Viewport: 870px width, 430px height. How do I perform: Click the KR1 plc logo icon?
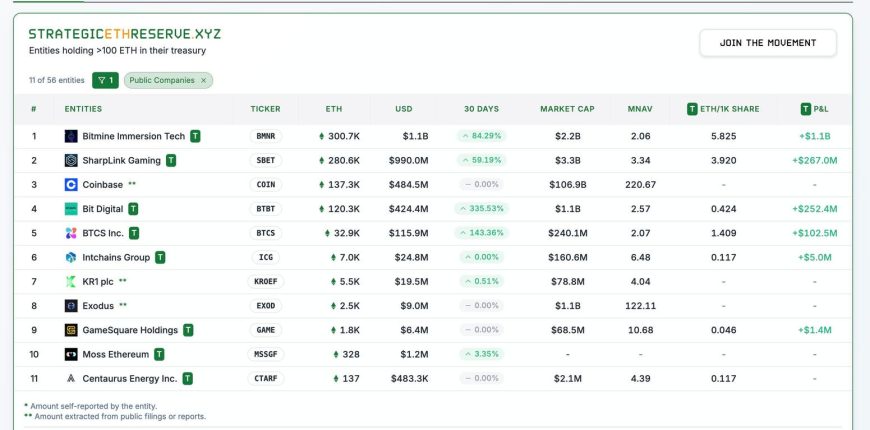[x=71, y=282]
